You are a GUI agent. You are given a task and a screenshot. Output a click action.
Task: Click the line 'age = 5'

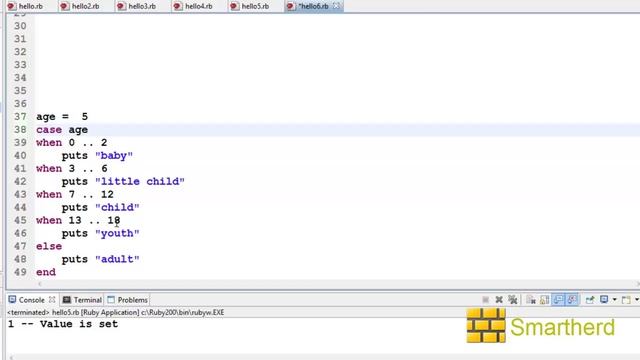62,117
